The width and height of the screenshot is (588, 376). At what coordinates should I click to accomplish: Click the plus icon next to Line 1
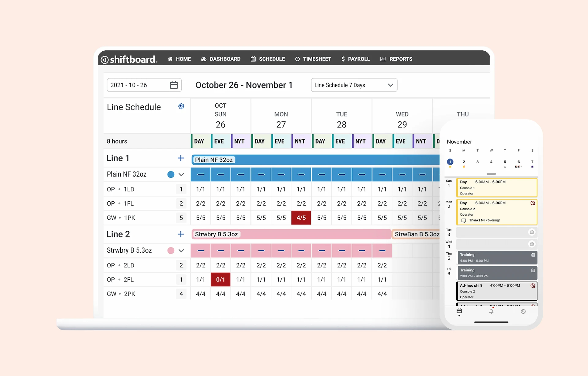(181, 158)
